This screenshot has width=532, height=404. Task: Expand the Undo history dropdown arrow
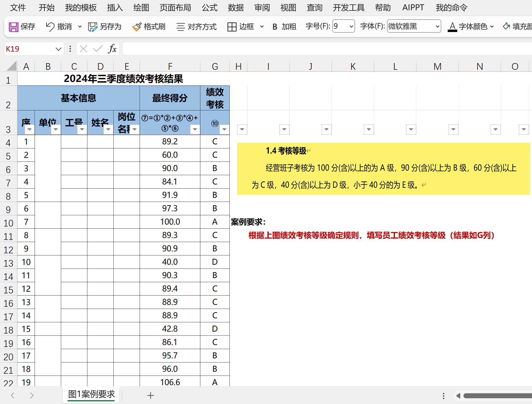coord(80,27)
